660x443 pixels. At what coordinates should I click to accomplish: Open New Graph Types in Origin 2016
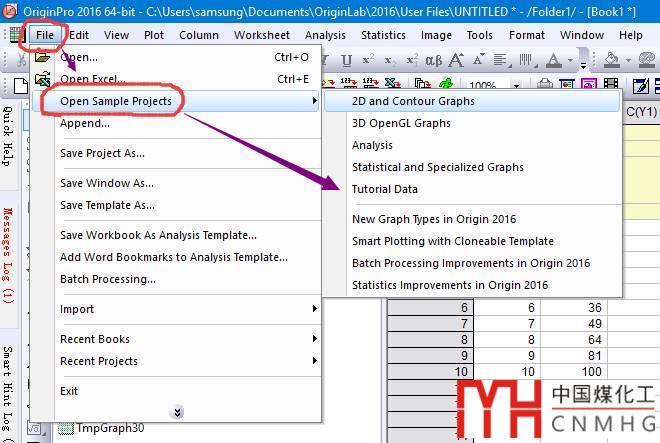tap(472, 219)
